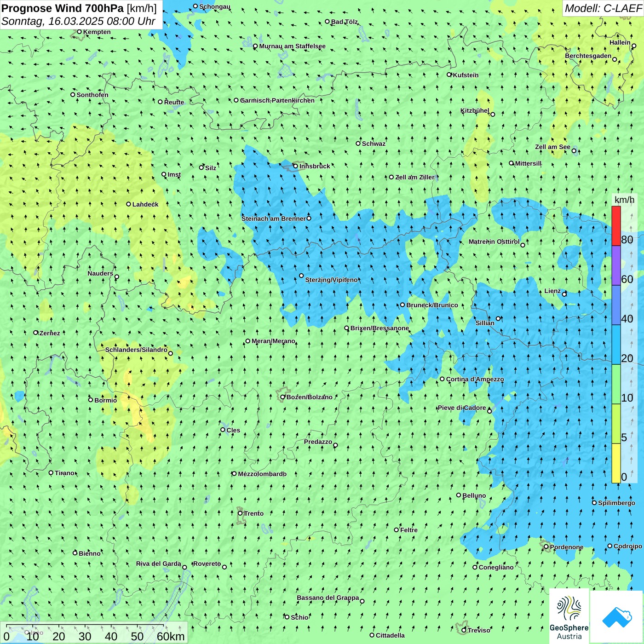The image size is (644, 644).
Task: Click the Cles label
Action: point(233,430)
